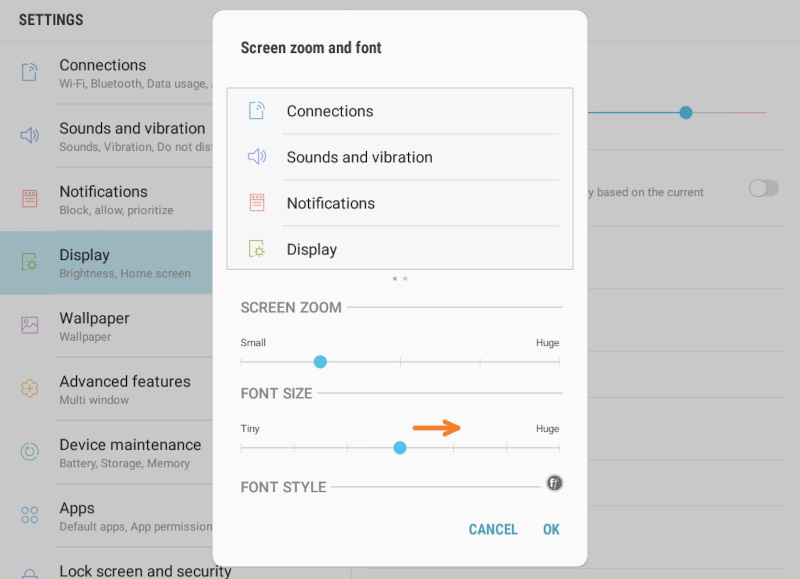Click the Apps icon in sidebar
The height and width of the screenshot is (579, 800).
tap(30, 514)
